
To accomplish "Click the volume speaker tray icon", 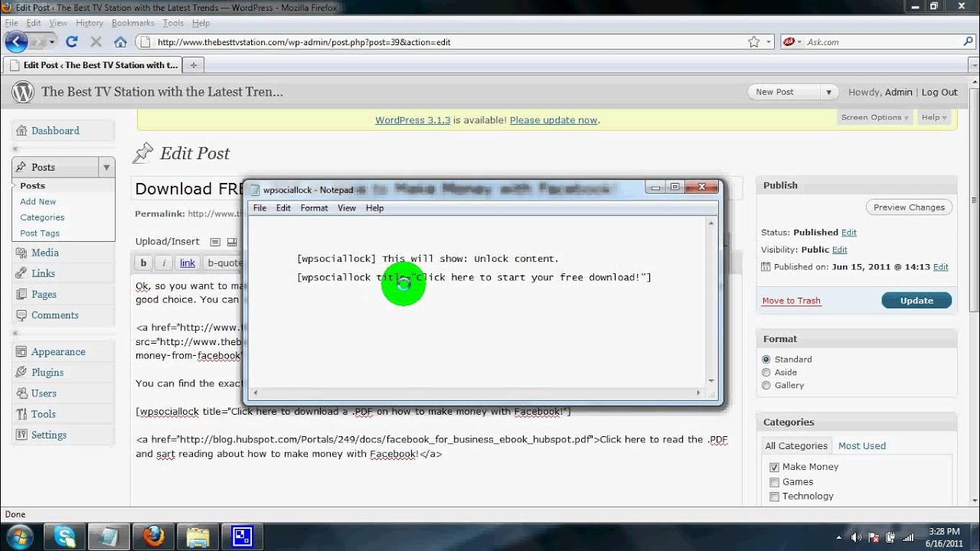I will coord(856,537).
